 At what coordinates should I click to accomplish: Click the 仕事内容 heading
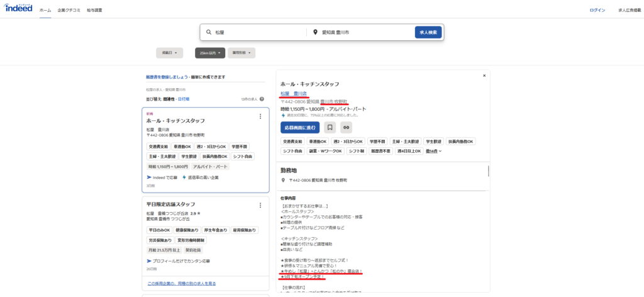click(x=288, y=198)
